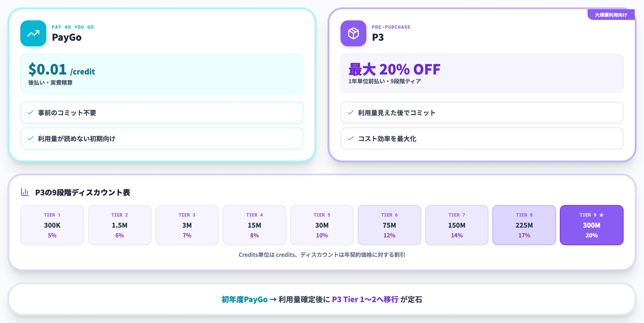Click the bar chart icon beside P3の9段階ディスカウント表
Image resolution: width=644 pixels, height=323 pixels.
point(25,192)
